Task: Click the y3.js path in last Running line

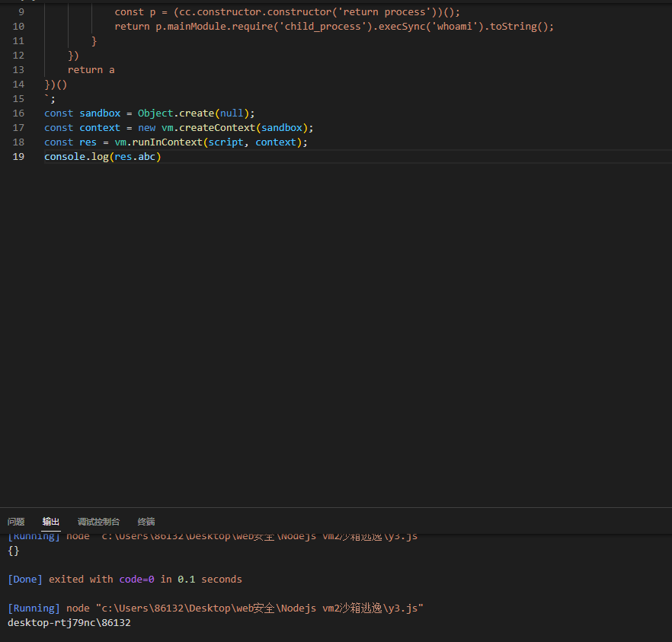Action: click(x=260, y=608)
